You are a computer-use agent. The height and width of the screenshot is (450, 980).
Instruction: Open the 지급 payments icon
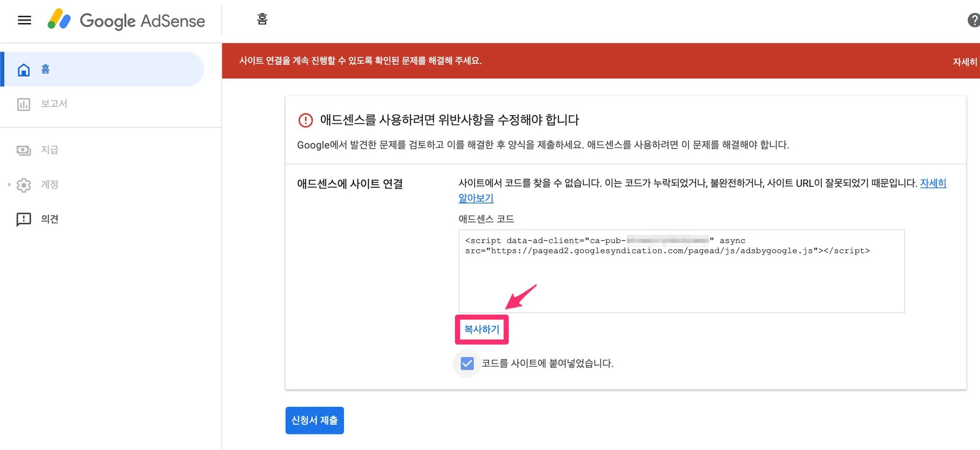coord(23,150)
